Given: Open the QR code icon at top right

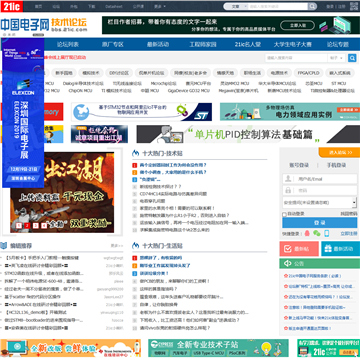Looking at the screenshot, I should 354,6.
